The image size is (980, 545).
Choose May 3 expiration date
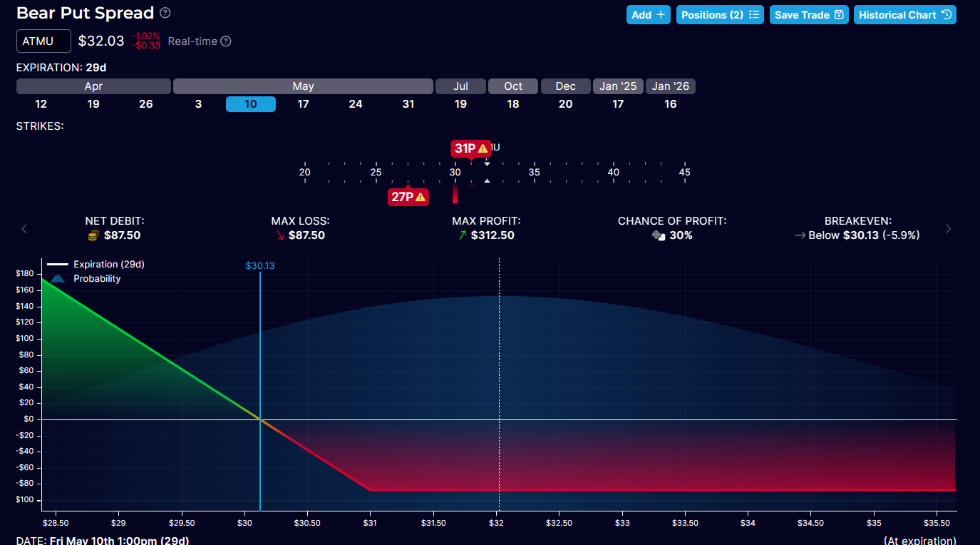point(198,104)
